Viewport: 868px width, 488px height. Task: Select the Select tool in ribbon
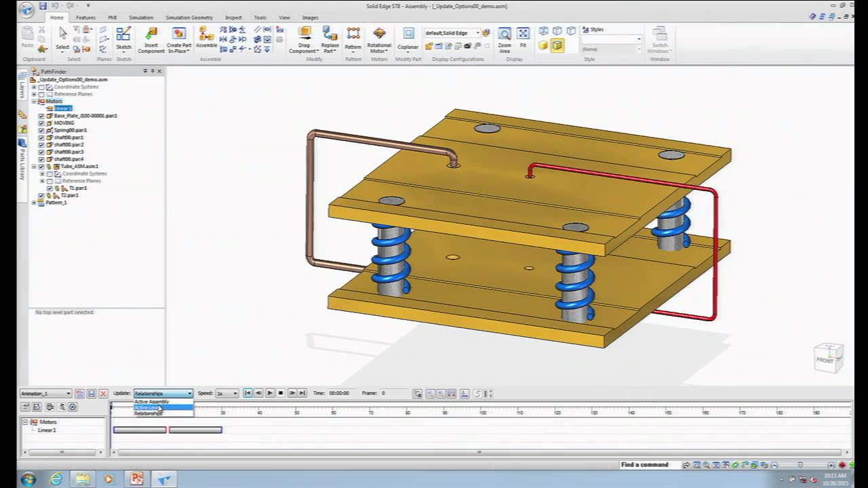tap(62, 40)
